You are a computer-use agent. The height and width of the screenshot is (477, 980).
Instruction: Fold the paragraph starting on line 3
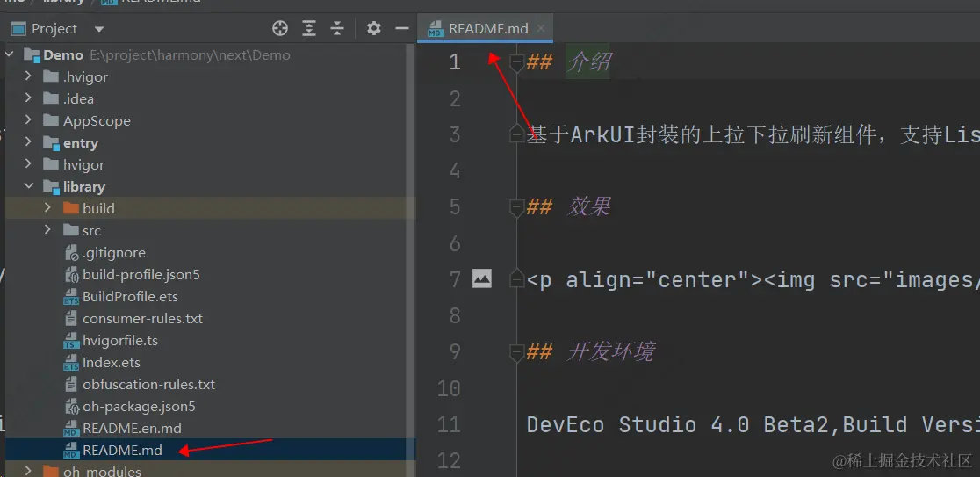tap(516, 134)
